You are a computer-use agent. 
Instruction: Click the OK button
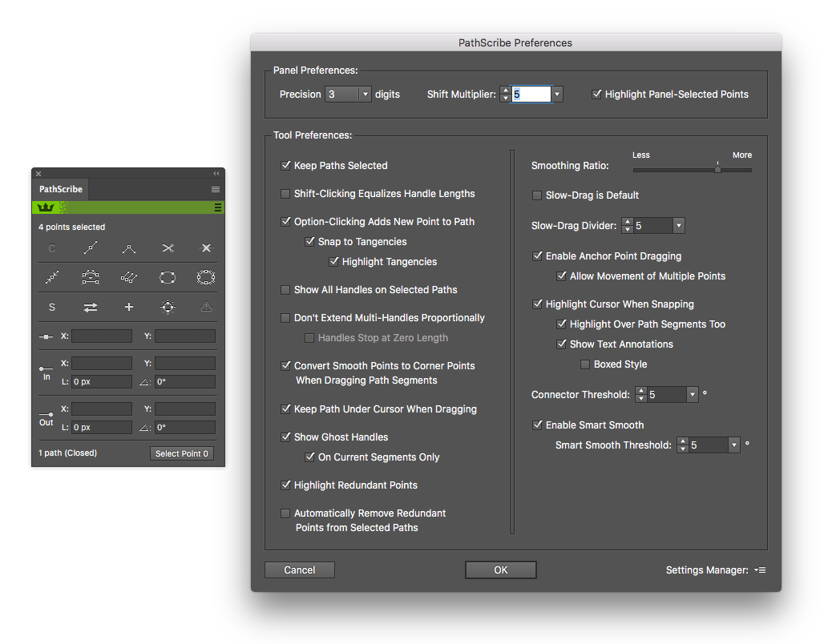(501, 570)
